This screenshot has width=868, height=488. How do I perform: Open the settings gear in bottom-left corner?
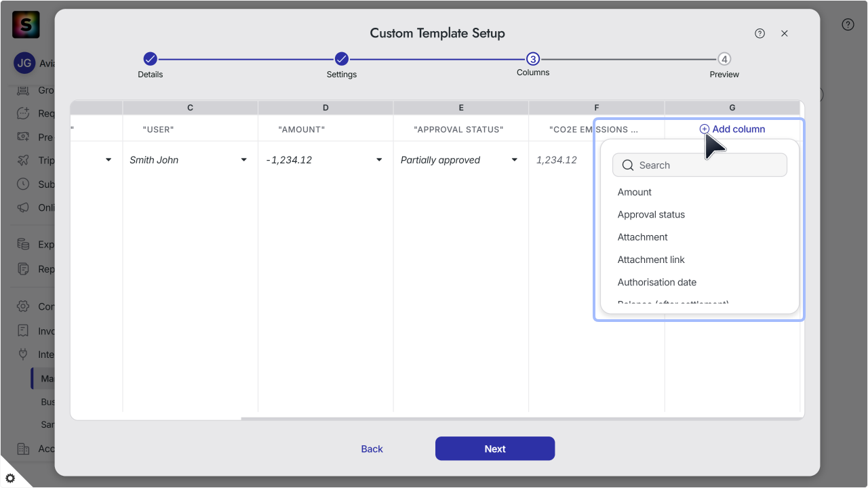(x=10, y=478)
